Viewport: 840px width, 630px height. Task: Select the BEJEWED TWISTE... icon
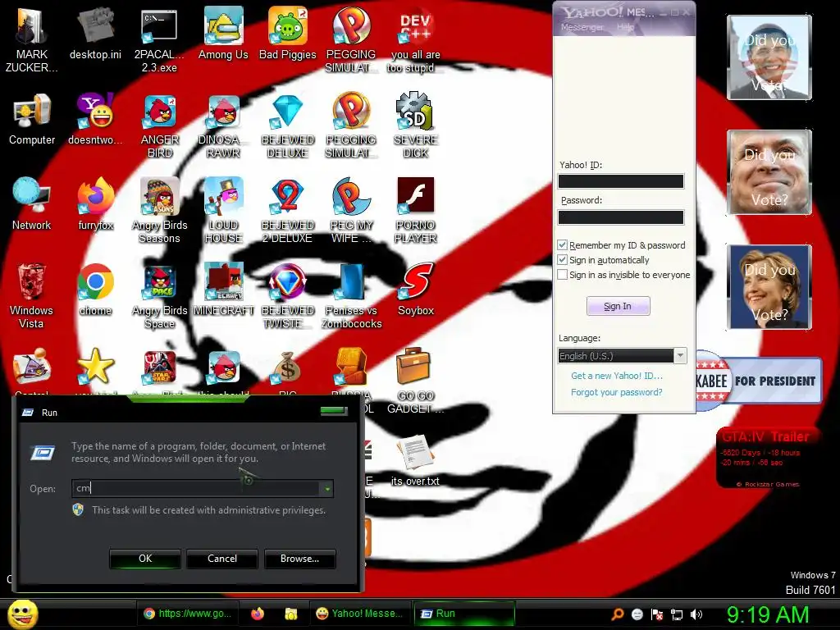click(288, 296)
